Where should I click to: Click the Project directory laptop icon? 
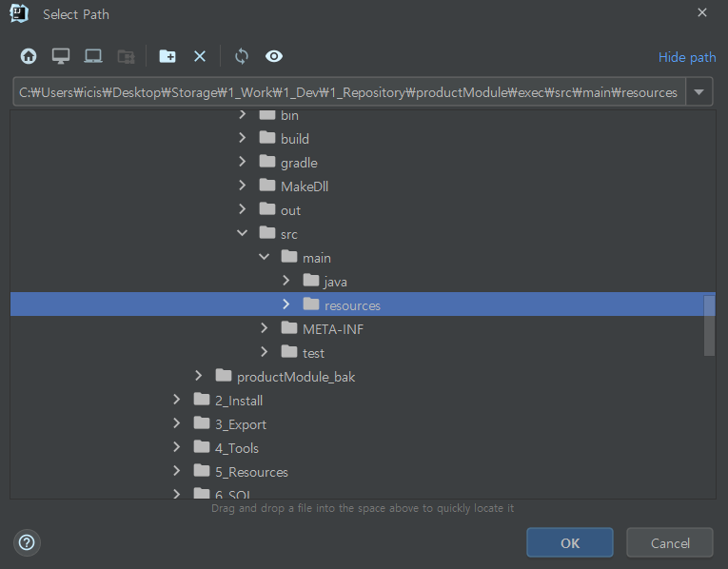pyautogui.click(x=93, y=56)
